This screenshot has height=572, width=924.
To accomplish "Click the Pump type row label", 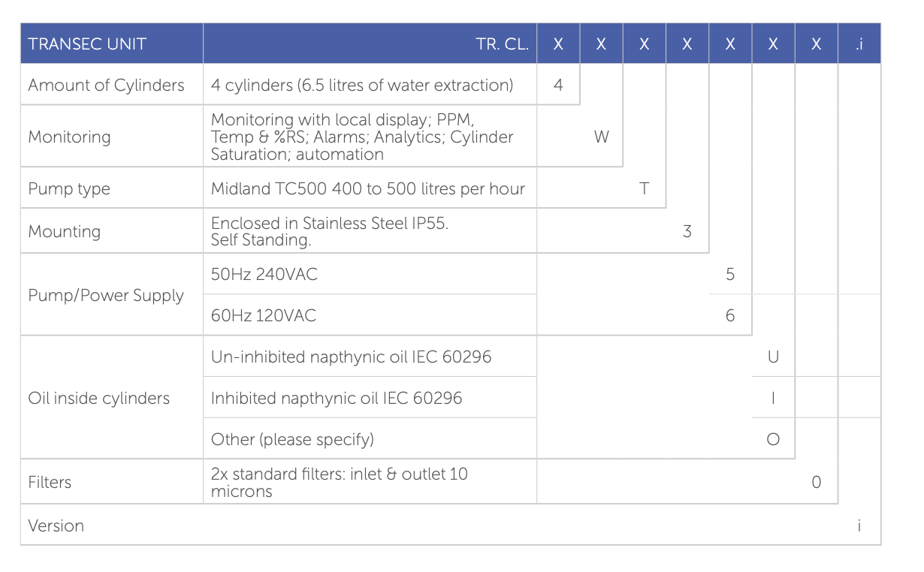I will tap(69, 188).
